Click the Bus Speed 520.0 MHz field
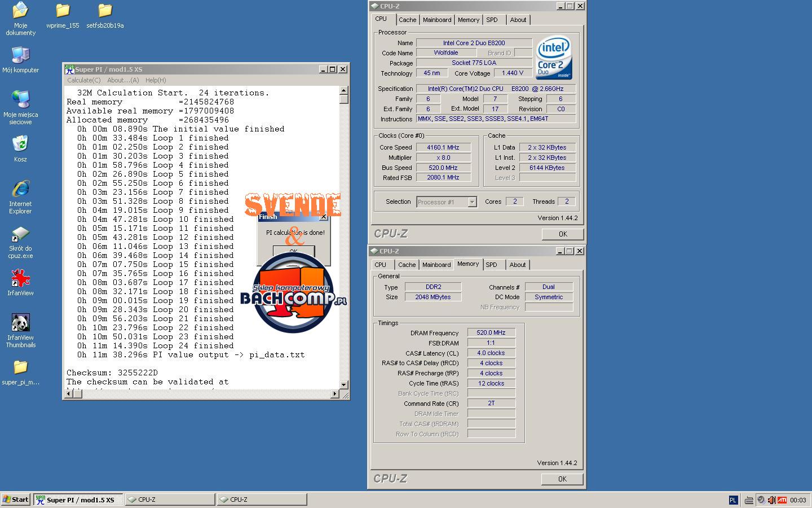The width and height of the screenshot is (812, 508). (x=443, y=168)
